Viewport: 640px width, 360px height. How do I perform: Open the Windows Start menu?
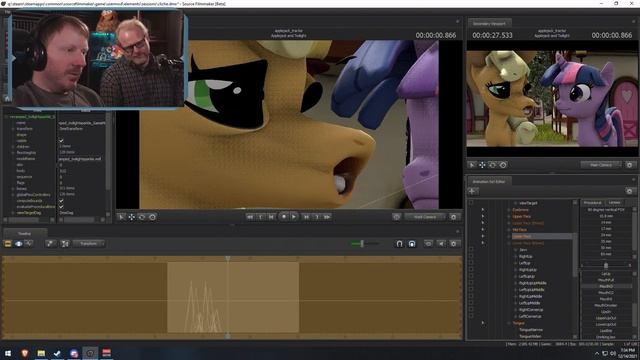[x=8, y=353]
